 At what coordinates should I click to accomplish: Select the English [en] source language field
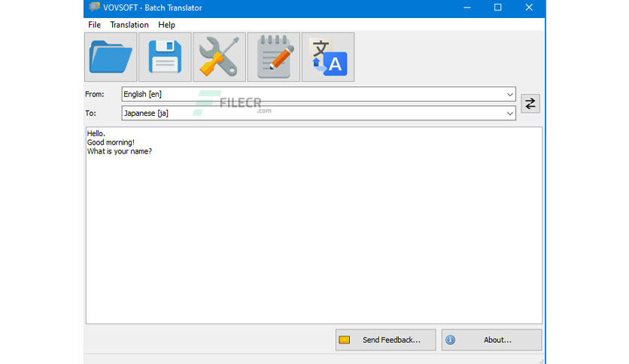coord(318,94)
